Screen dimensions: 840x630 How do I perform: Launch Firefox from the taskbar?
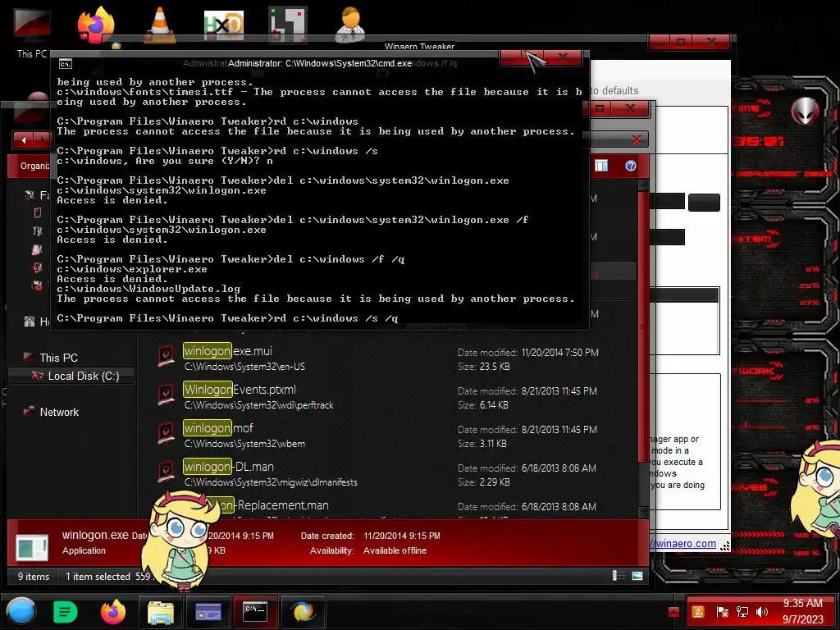coord(113,611)
